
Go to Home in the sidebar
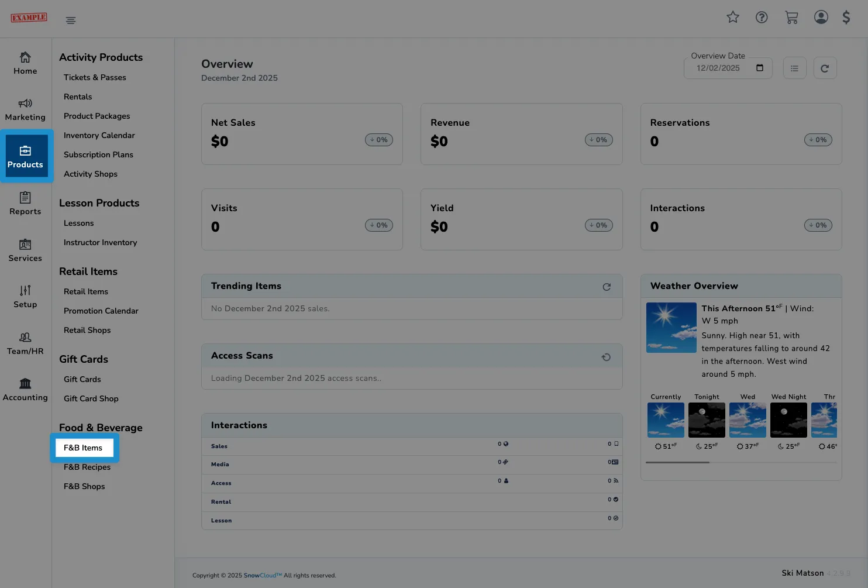25,63
